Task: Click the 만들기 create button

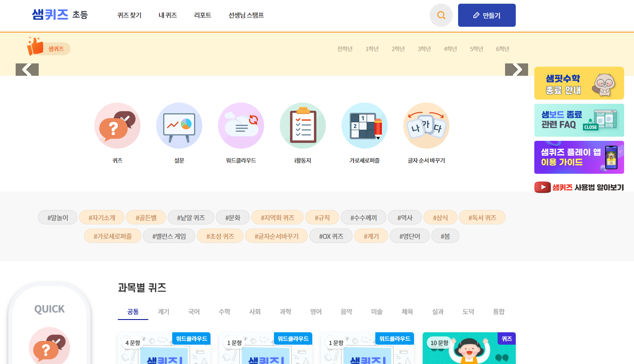Action: (x=487, y=15)
